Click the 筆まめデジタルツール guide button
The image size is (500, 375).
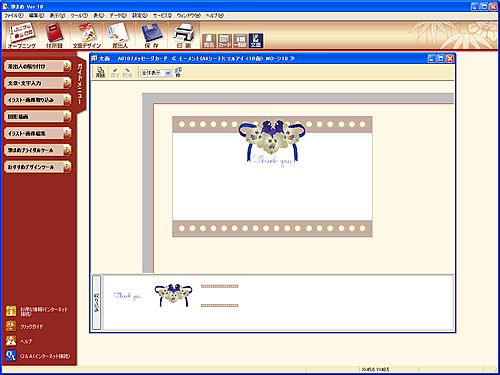click(x=38, y=150)
